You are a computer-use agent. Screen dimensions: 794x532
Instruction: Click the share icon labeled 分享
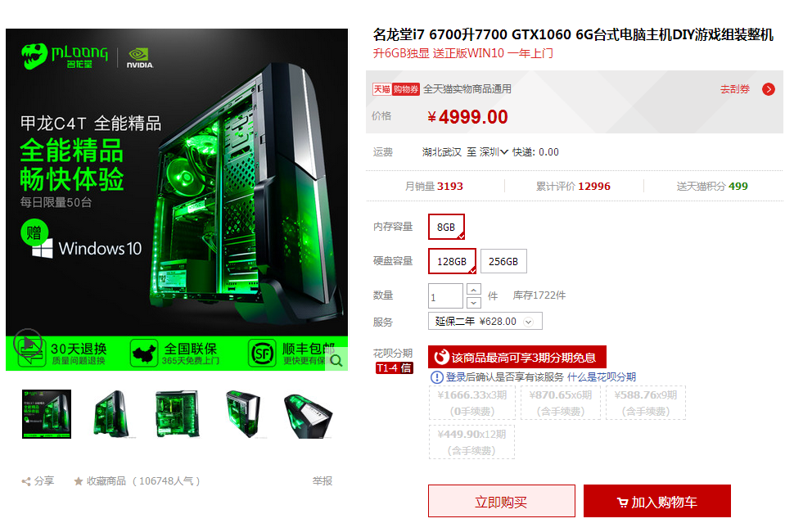pos(26,481)
